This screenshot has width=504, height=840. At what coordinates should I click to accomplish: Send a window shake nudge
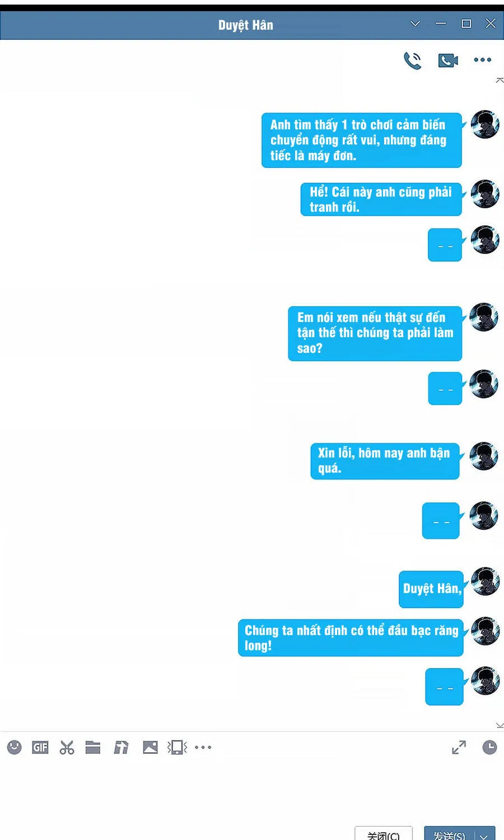pos(177,747)
